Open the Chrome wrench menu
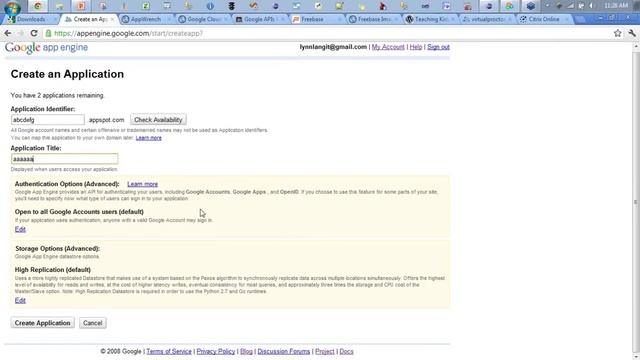This screenshot has height=360, width=640. [x=632, y=33]
